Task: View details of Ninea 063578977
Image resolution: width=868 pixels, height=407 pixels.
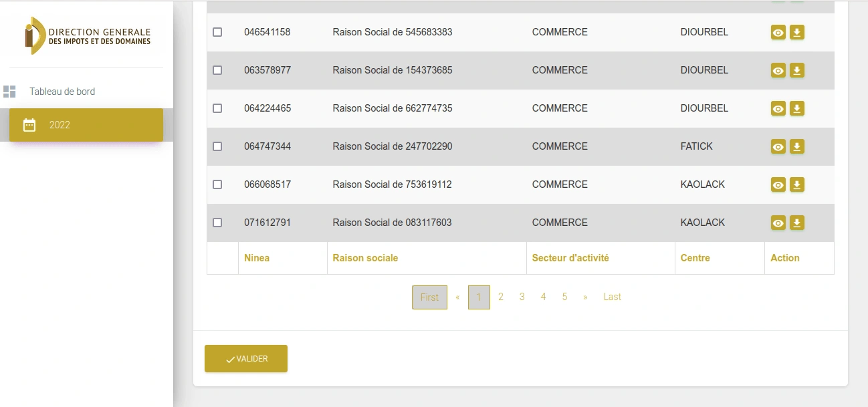Action: (x=778, y=71)
